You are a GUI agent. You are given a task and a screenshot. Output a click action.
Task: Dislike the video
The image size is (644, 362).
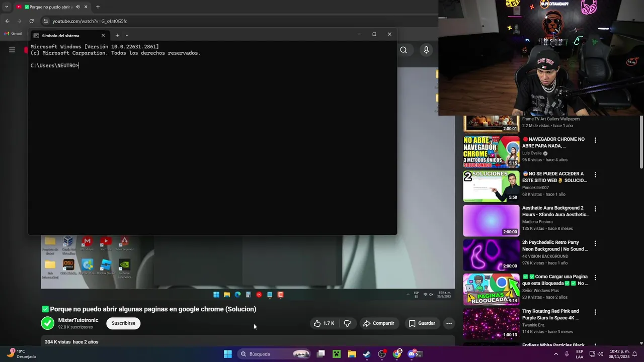point(347,323)
